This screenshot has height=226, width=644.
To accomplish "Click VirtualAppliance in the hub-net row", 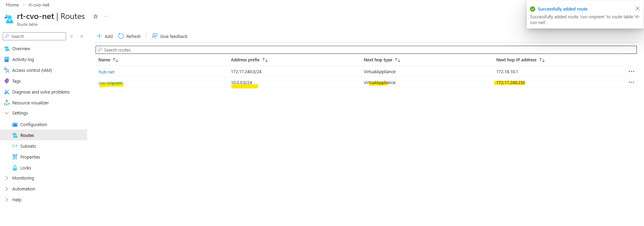I will (x=380, y=72).
